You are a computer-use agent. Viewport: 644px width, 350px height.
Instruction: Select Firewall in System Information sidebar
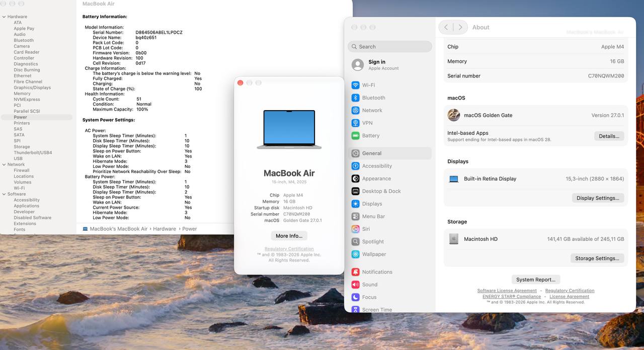tap(22, 170)
